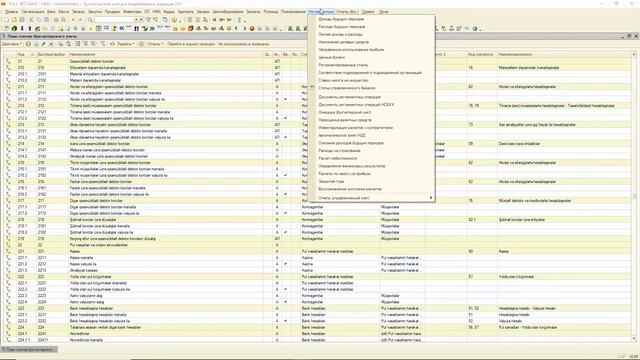Click the forward arrow icon in second toolbar

pyautogui.click(x=244, y=28)
